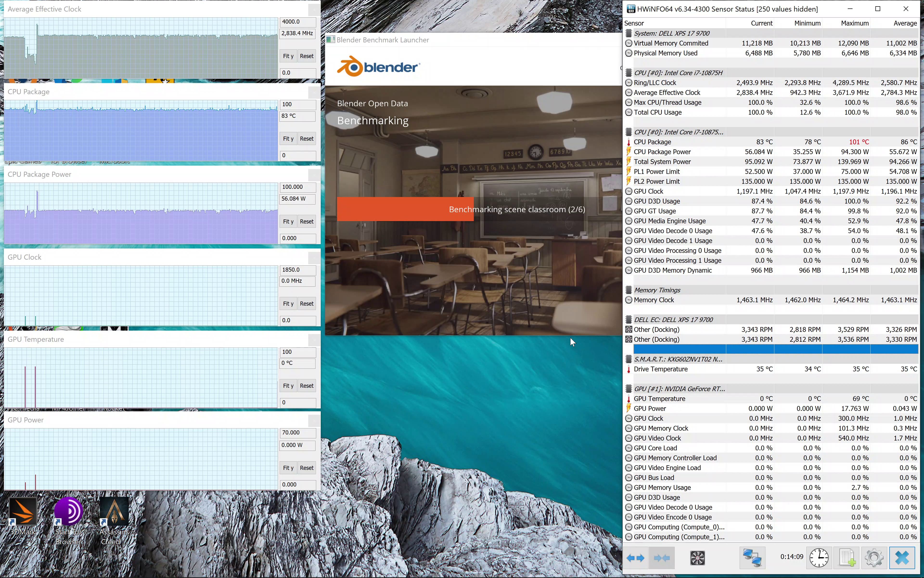Screen dimensions: 924x578
Task: Click Reset in CPU Package Power graph
Action: coord(307,222)
